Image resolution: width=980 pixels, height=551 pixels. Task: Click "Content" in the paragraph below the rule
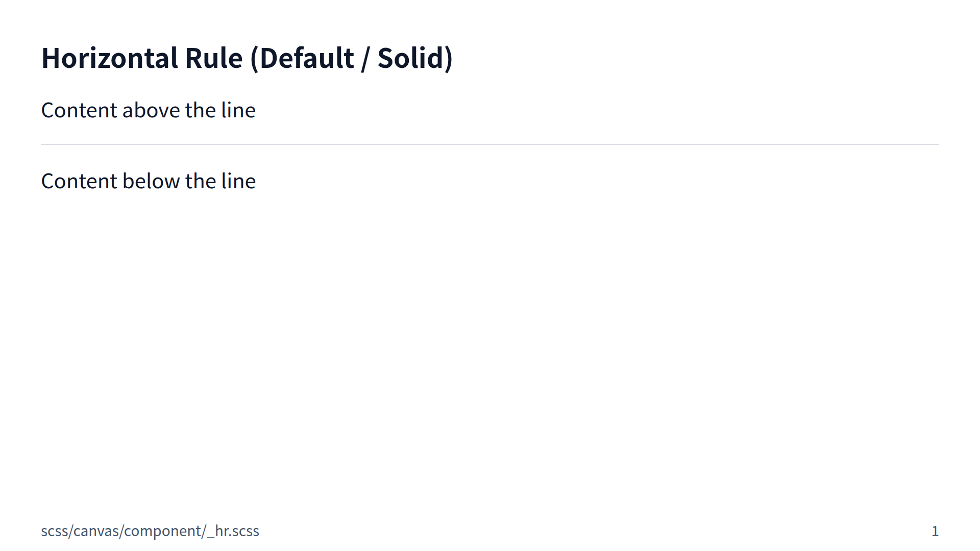point(79,181)
